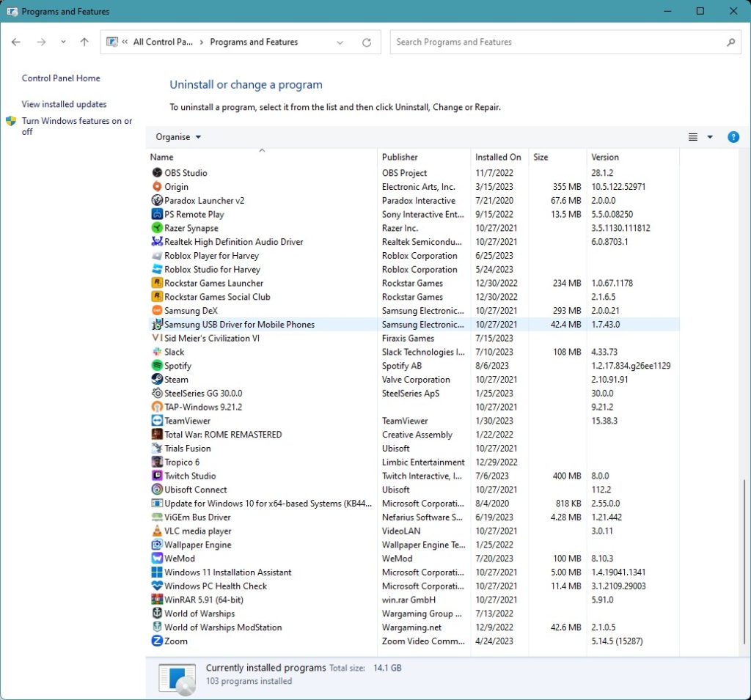Click the Razer Synapse icon

(x=157, y=228)
